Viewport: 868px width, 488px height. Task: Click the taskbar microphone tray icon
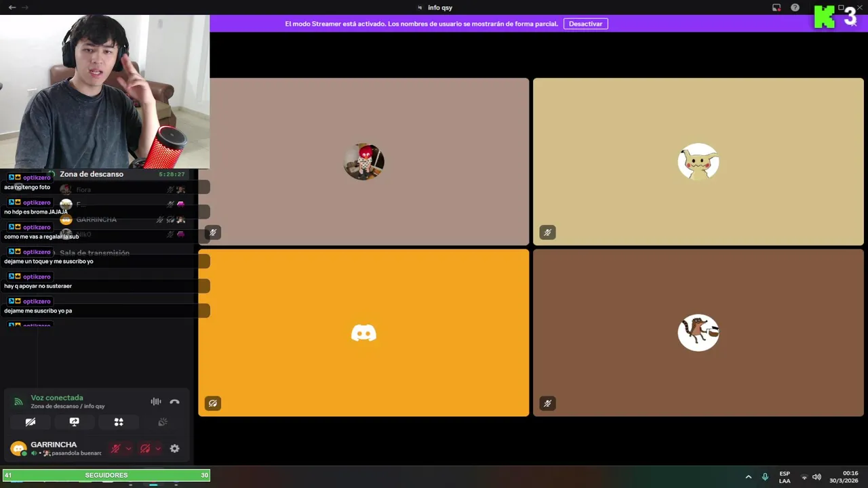765,476
